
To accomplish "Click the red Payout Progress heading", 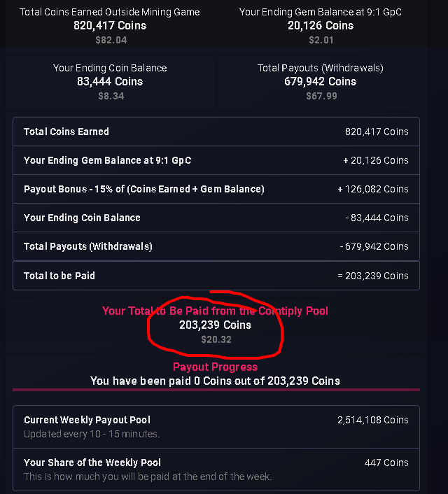I will click(215, 367).
